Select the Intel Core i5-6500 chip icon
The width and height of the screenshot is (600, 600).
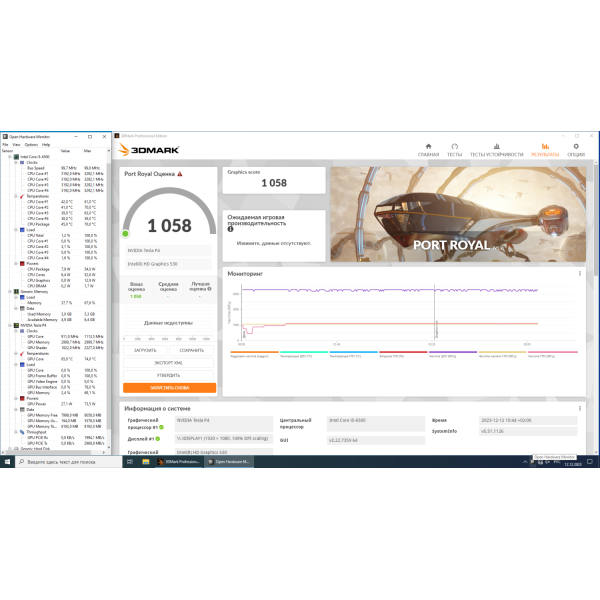pyautogui.click(x=16, y=157)
